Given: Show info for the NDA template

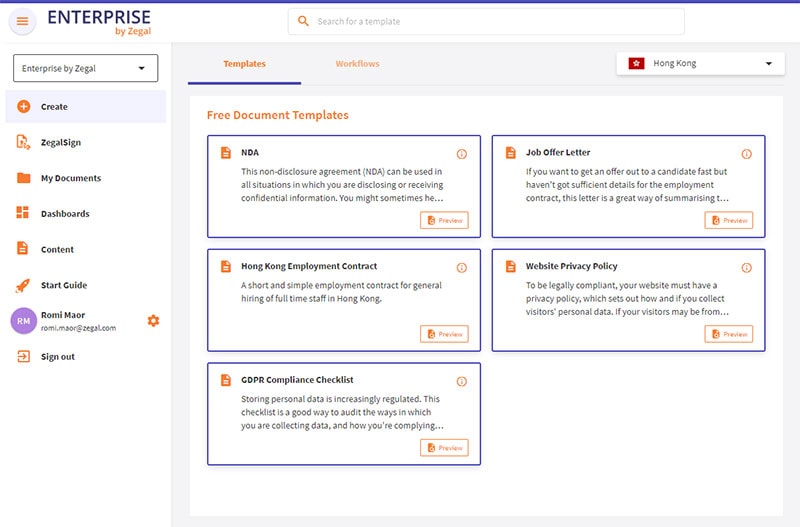Looking at the screenshot, I should point(462,154).
